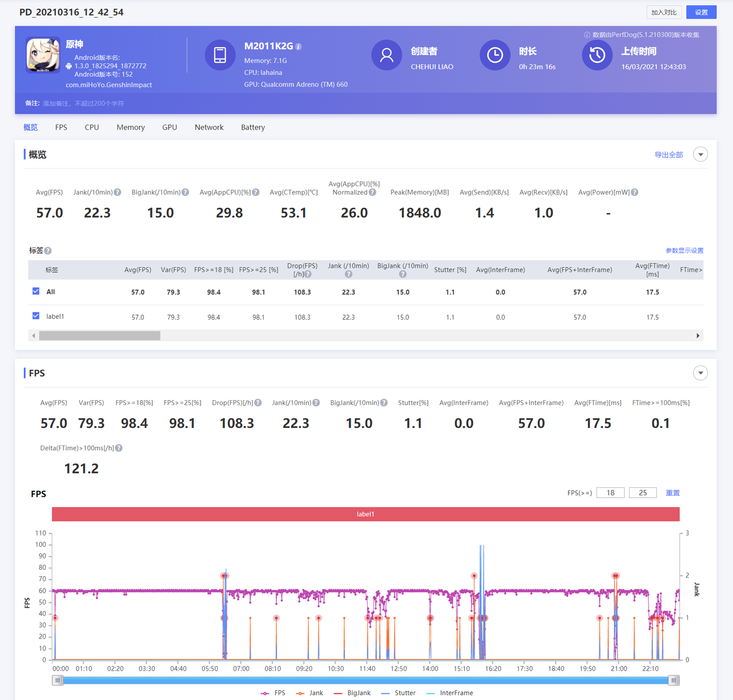Click the right handle of the timeline range slider
733x700 pixels.
[673, 680]
